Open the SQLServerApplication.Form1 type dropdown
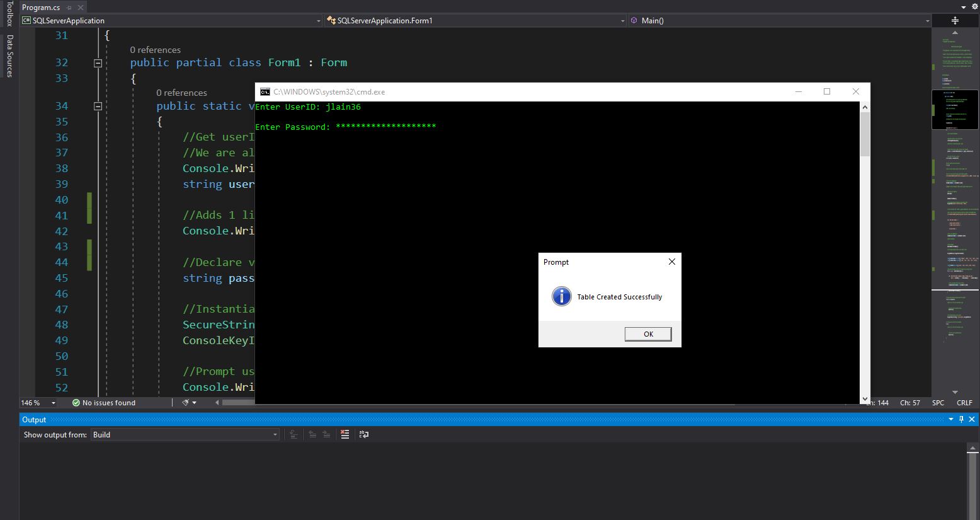The image size is (980, 520). point(476,21)
